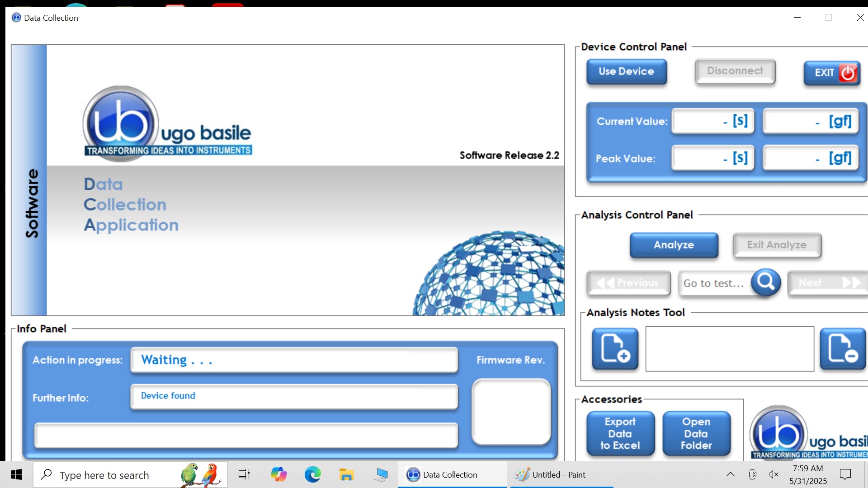The height and width of the screenshot is (488, 868).
Task: Click the Go to test field
Action: click(714, 283)
